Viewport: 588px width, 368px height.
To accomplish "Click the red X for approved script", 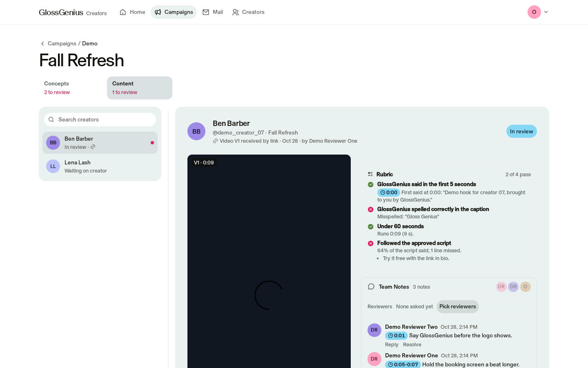I will pyautogui.click(x=371, y=243).
